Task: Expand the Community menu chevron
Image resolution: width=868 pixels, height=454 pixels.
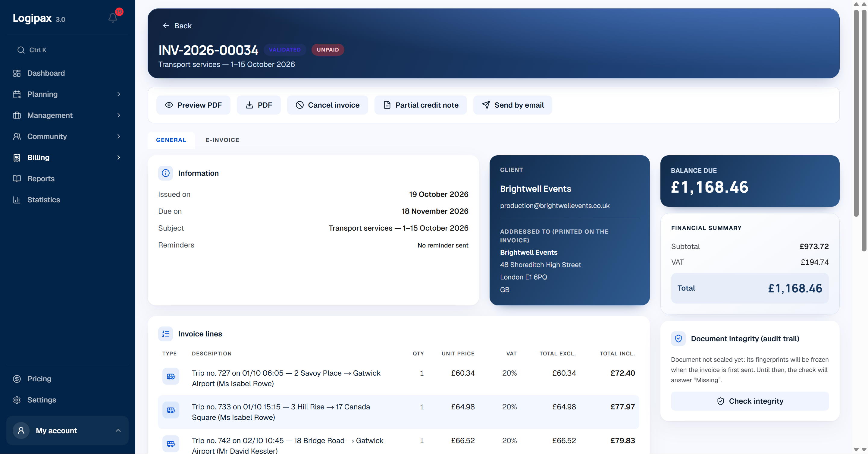Action: click(119, 137)
